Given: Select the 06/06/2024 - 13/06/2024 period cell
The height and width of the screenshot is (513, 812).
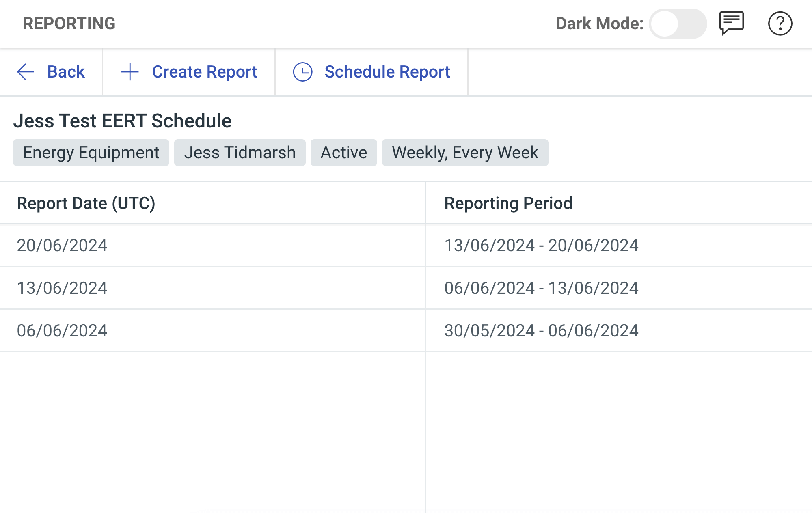Looking at the screenshot, I should [619, 288].
